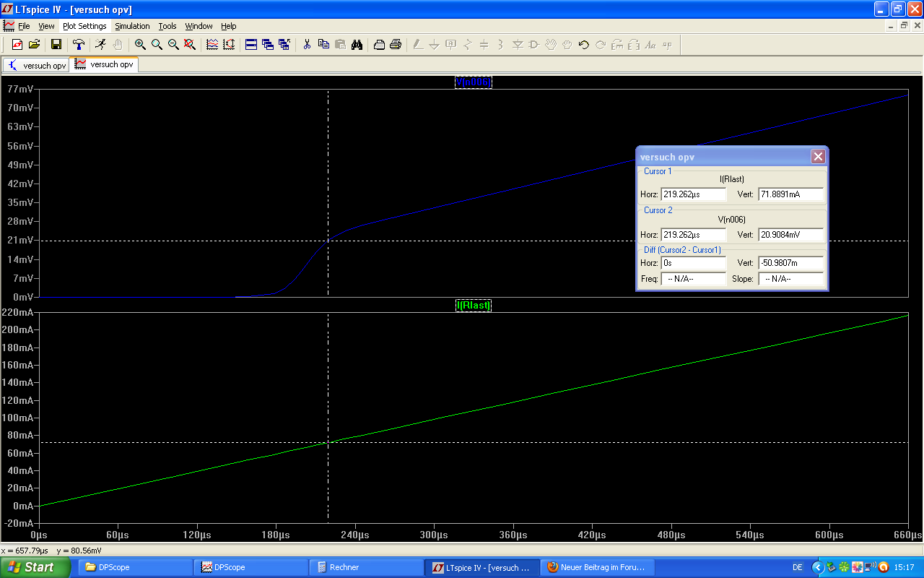The width and height of the screenshot is (924, 578).
Task: Click the 220mA y-axis label
Action: 17,313
